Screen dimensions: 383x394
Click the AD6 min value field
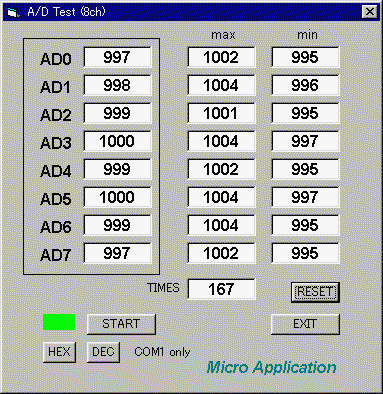(x=305, y=225)
